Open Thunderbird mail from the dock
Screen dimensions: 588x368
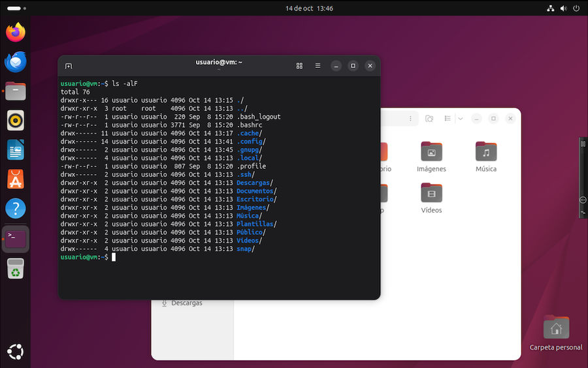(16, 61)
